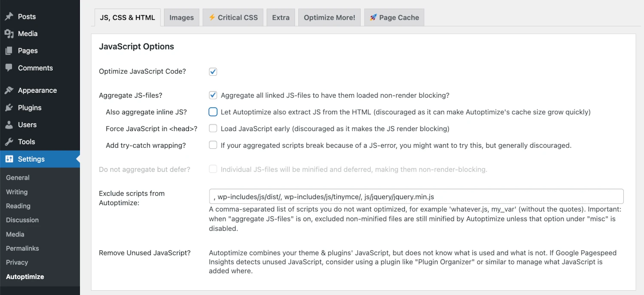Click Settings in admin sidebar
This screenshot has height=295, width=644.
click(40, 159)
